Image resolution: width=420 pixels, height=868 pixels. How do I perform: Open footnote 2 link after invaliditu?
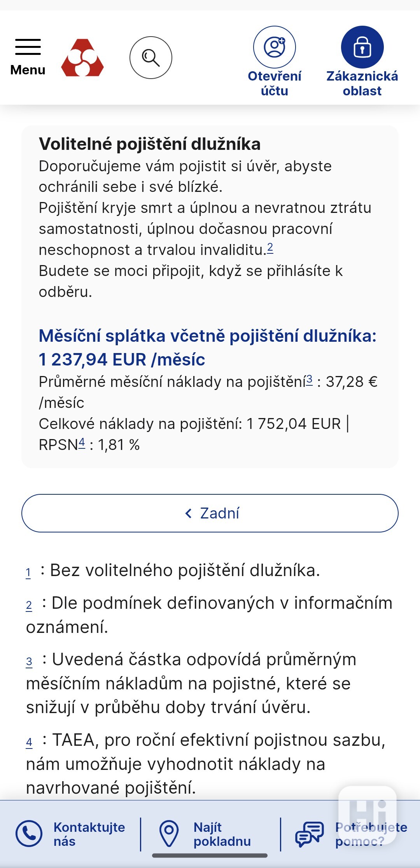(270, 248)
